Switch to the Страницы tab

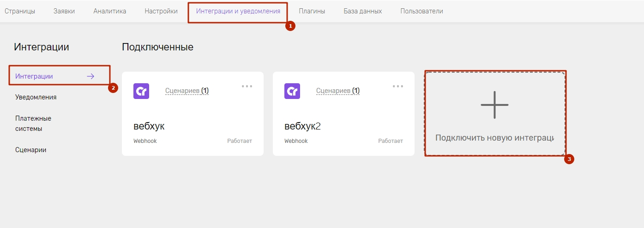pyautogui.click(x=20, y=11)
